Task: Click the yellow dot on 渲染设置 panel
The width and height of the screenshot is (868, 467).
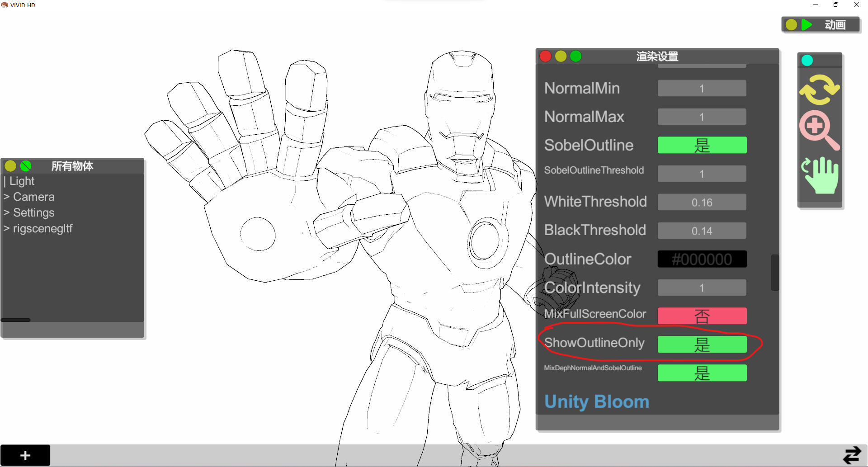Action: pos(561,56)
